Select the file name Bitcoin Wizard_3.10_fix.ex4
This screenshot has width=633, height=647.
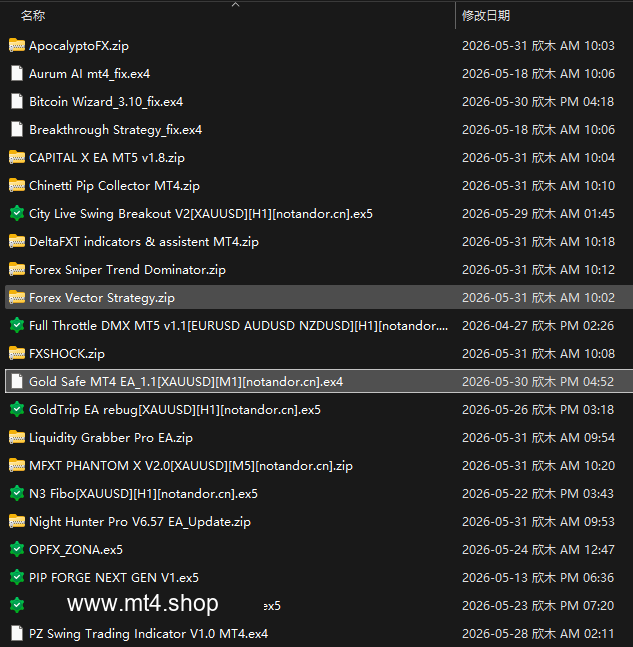click(x=106, y=102)
